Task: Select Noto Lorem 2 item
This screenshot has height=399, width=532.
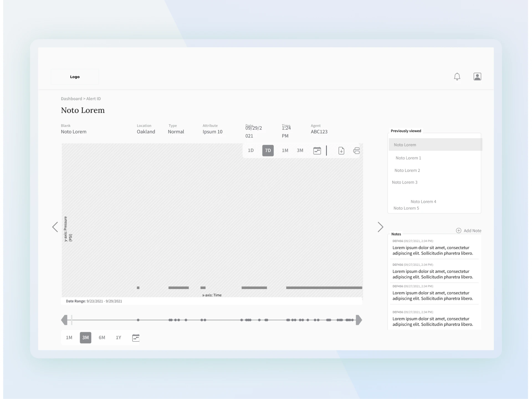Action: pos(407,171)
